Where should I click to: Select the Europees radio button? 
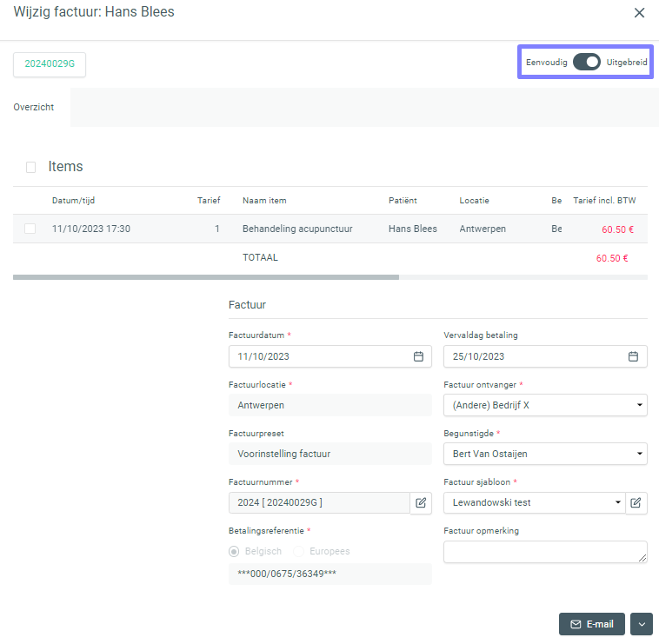coord(298,551)
